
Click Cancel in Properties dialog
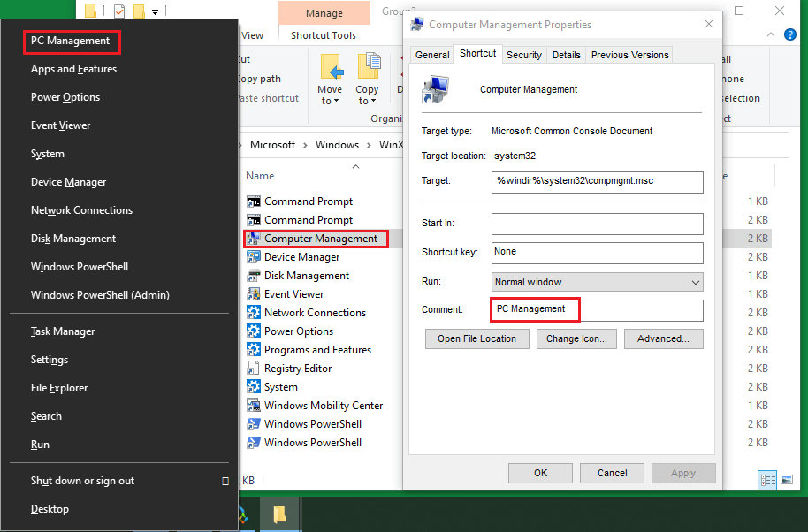[x=612, y=473]
